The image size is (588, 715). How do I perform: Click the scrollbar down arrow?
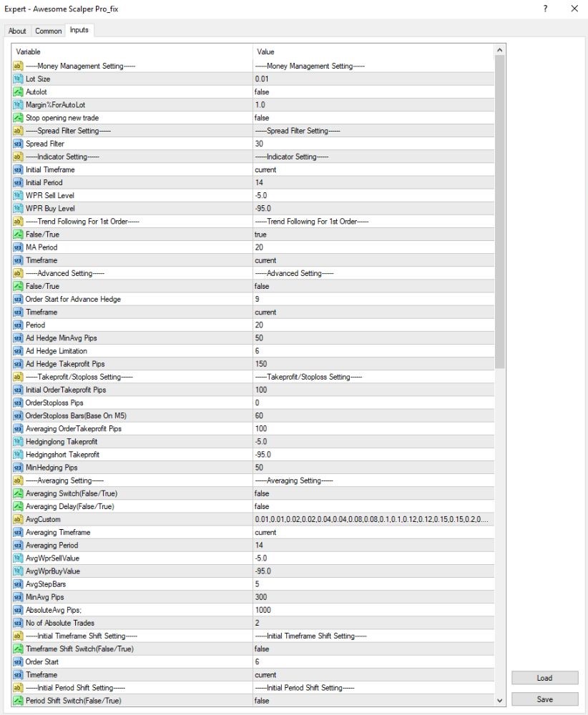point(499,701)
